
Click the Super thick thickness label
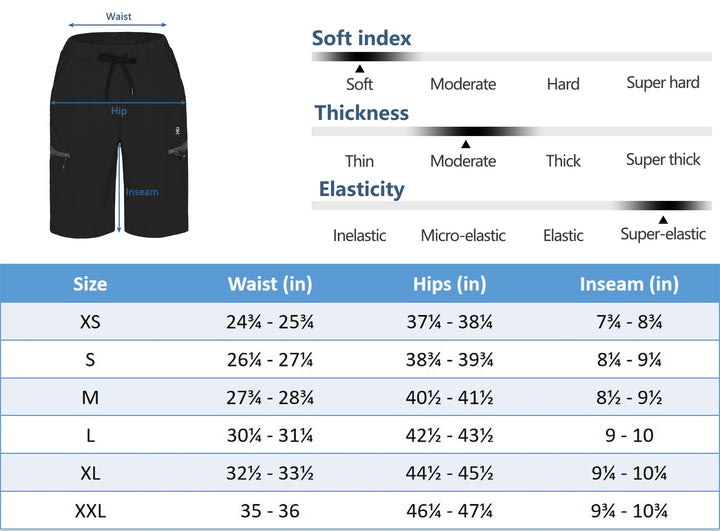coord(662,160)
